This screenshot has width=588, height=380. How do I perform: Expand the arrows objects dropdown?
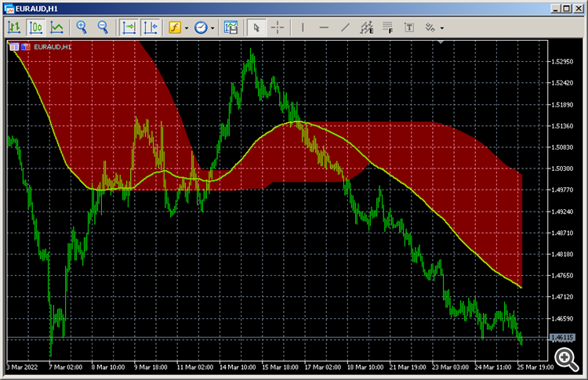tap(441, 28)
